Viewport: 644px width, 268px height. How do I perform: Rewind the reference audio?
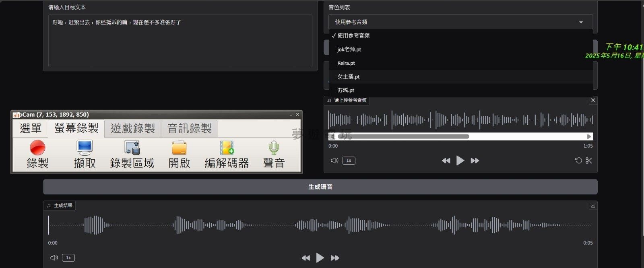(446, 161)
